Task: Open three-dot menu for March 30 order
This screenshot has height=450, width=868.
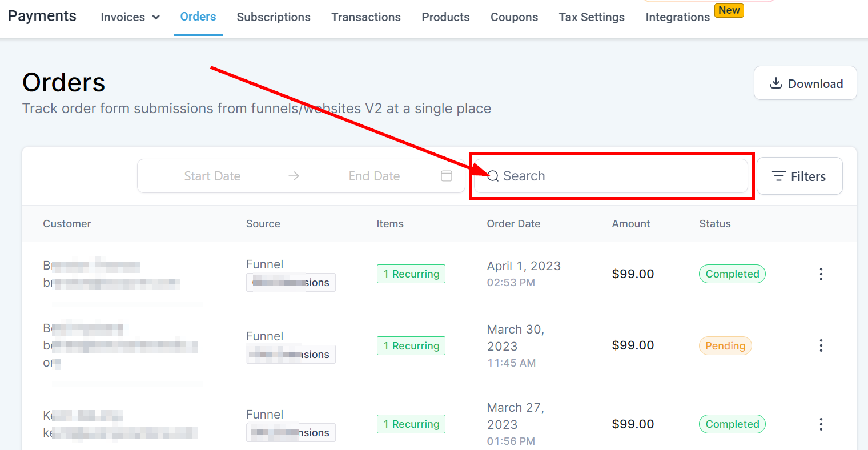Action: click(x=821, y=345)
